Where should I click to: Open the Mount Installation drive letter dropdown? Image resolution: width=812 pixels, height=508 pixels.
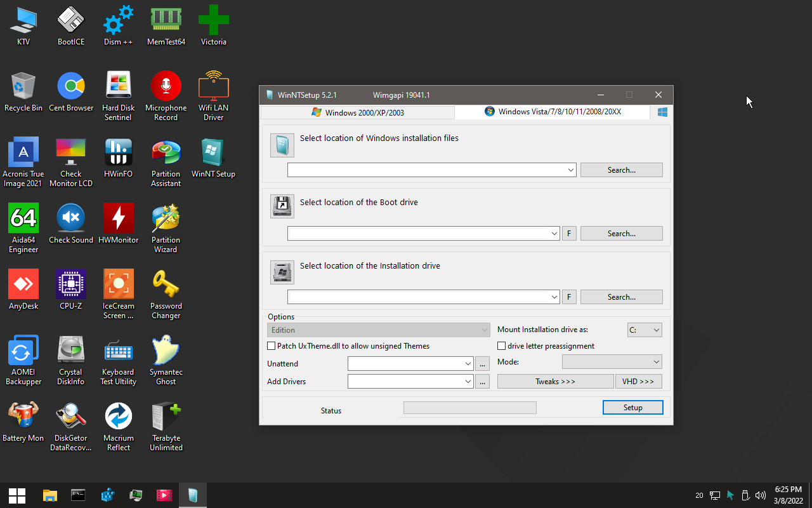pos(645,330)
